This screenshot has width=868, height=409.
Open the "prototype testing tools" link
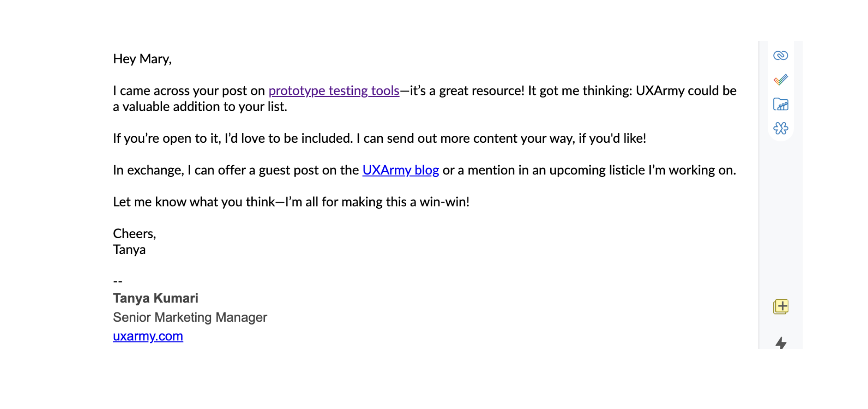333,91
